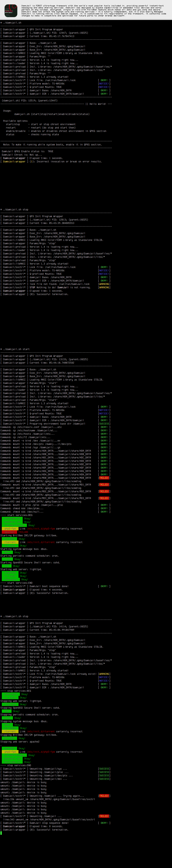Click 'line:343 umount_vm' error detail line
The height and width of the screenshot is (868, 172).
(x=49, y=819)
